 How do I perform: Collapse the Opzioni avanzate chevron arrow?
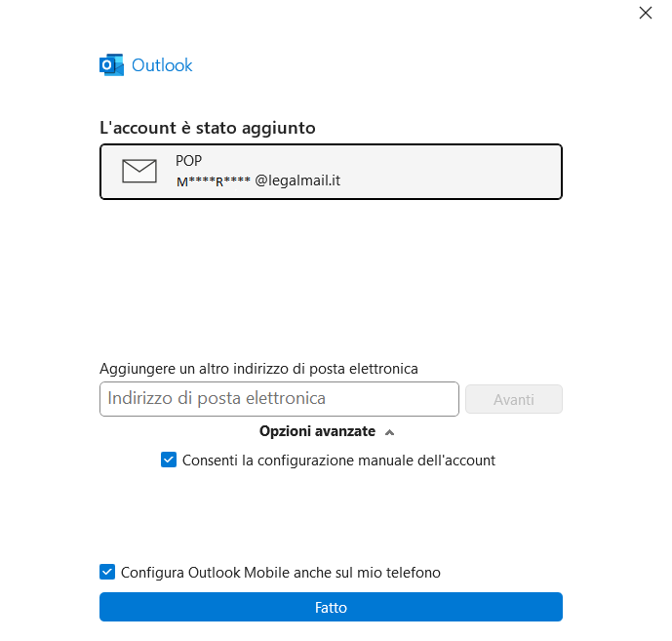390,431
